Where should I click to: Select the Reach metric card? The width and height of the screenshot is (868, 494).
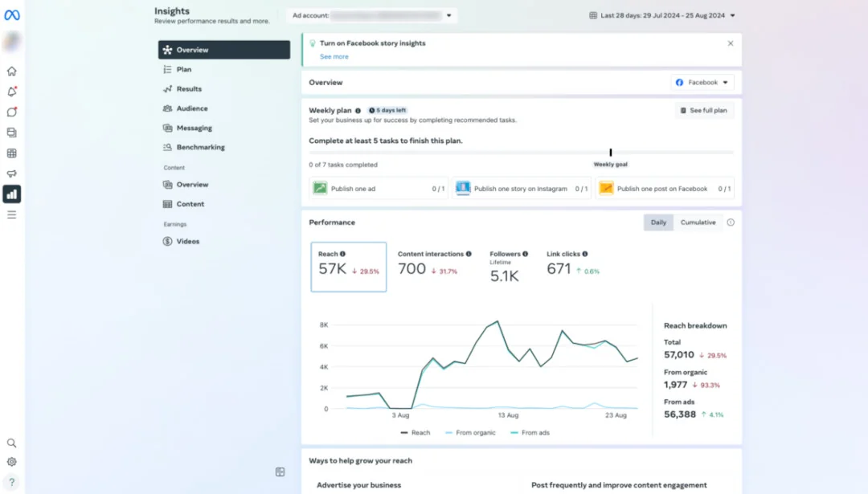point(349,267)
